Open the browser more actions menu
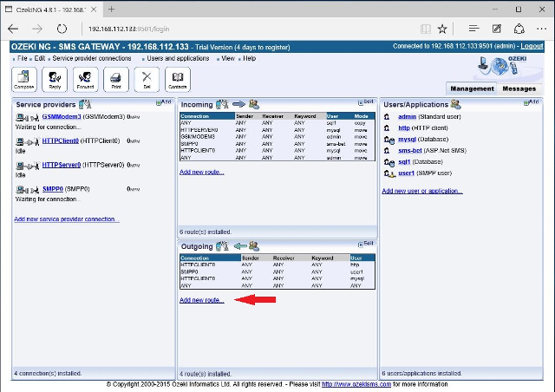This screenshot has width=555, height=392. [541, 29]
